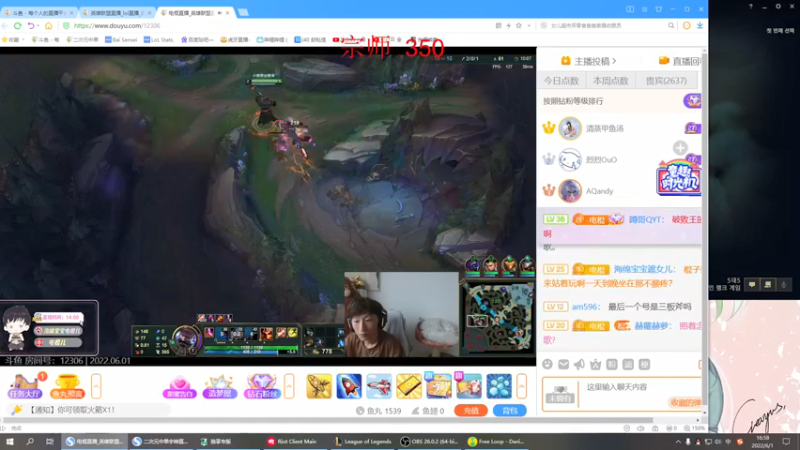800x450 pixels.
Task: Switch to the second 英雄联盟直播 tab
Action: coord(117,13)
